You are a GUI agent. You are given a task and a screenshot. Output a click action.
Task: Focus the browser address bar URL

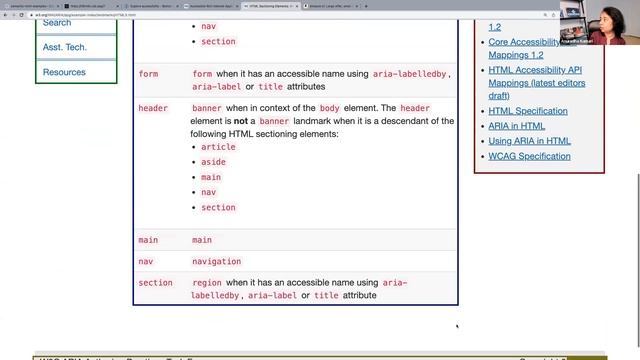(x=85, y=15)
